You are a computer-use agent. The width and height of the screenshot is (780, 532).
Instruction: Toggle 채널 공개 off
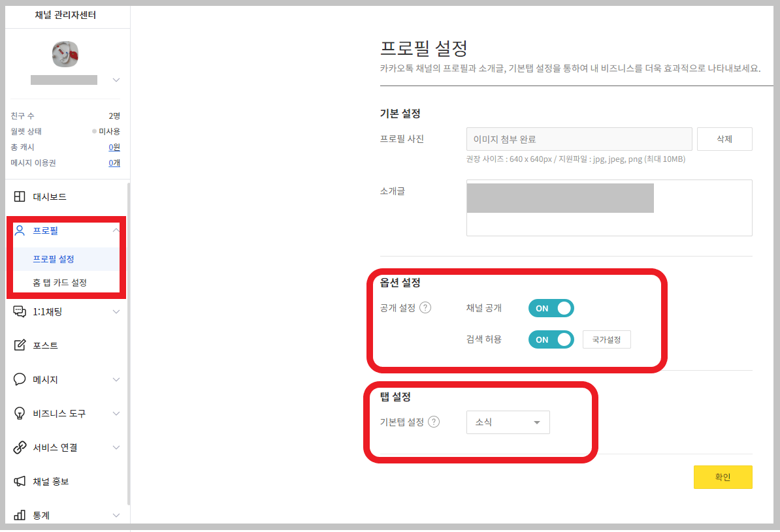[x=551, y=307]
